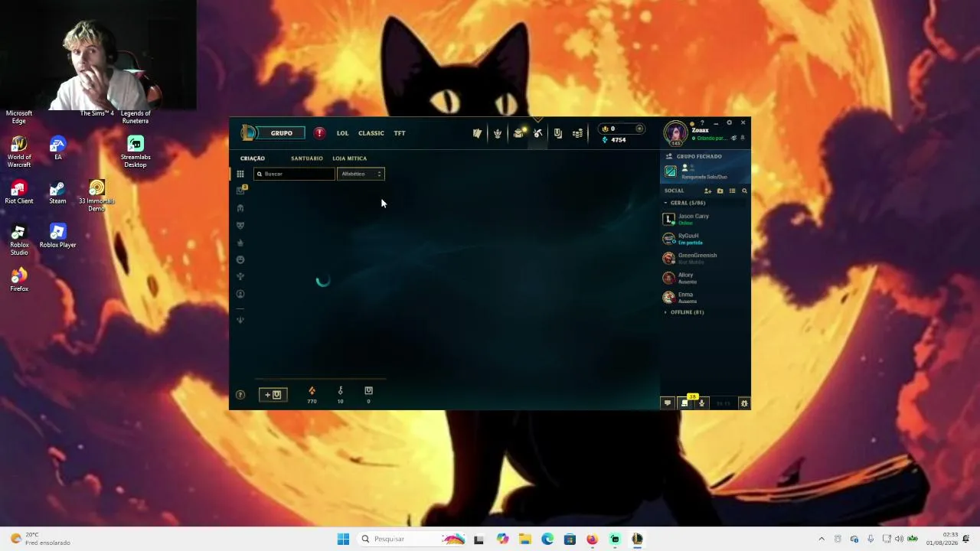Filter loot by summoner icons
This screenshot has height=551, width=980.
coord(240,294)
